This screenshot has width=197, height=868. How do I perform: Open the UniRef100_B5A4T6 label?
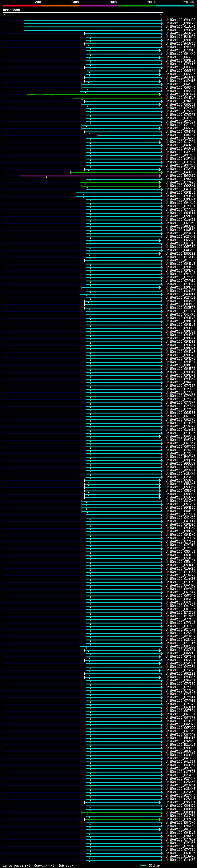click(x=180, y=738)
